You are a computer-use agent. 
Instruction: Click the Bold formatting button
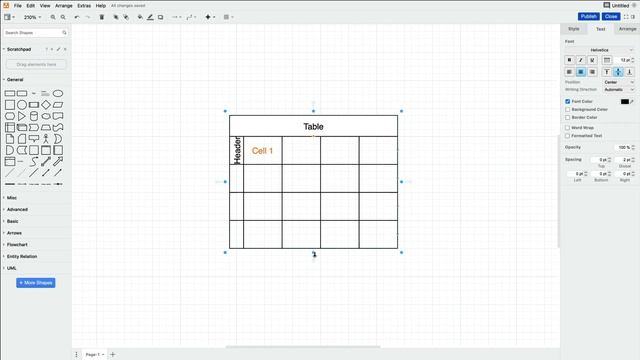tap(569, 60)
